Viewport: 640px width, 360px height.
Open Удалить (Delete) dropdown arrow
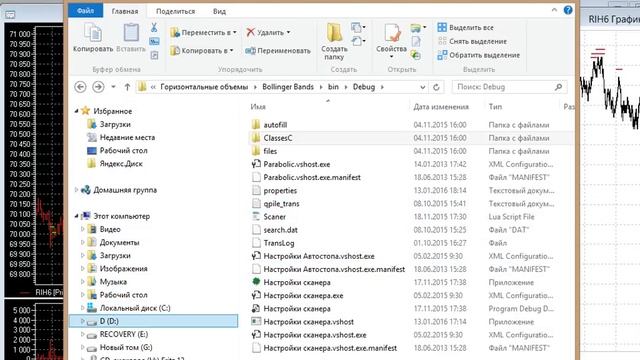(x=288, y=32)
